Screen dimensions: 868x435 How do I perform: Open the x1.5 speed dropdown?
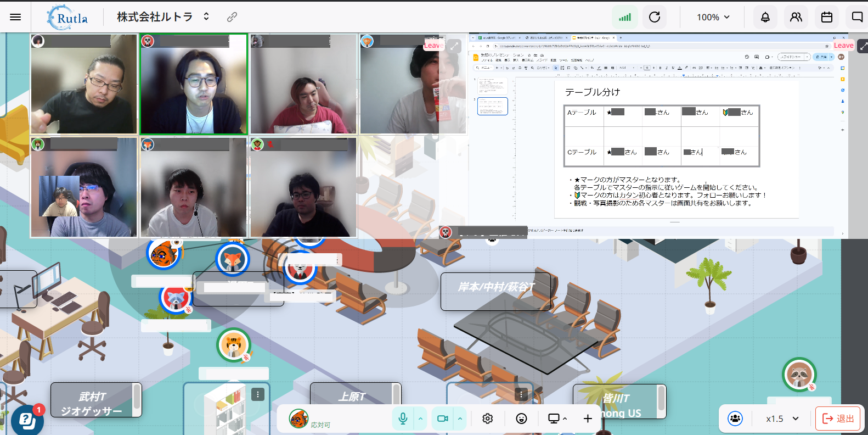[782, 419]
